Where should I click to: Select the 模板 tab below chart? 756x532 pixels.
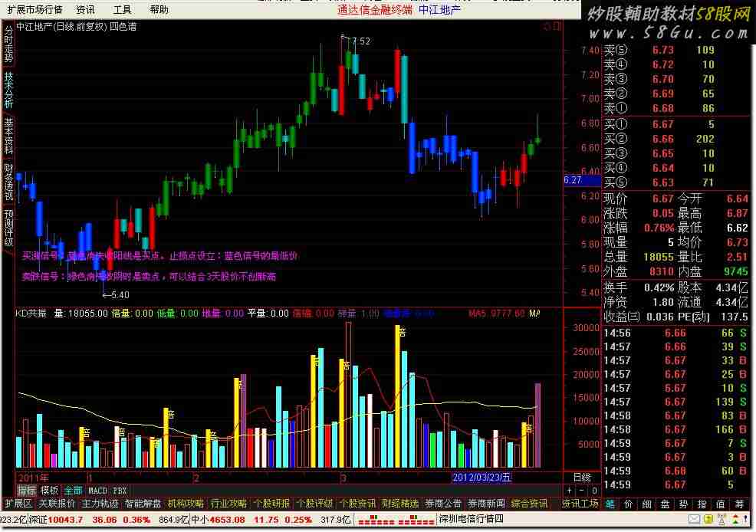pos(49,491)
